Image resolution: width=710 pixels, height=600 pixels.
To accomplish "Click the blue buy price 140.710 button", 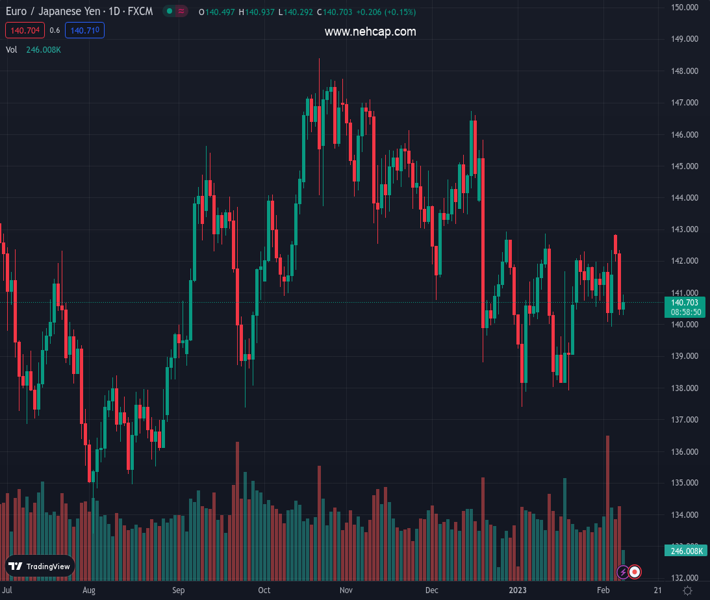I will [x=85, y=30].
